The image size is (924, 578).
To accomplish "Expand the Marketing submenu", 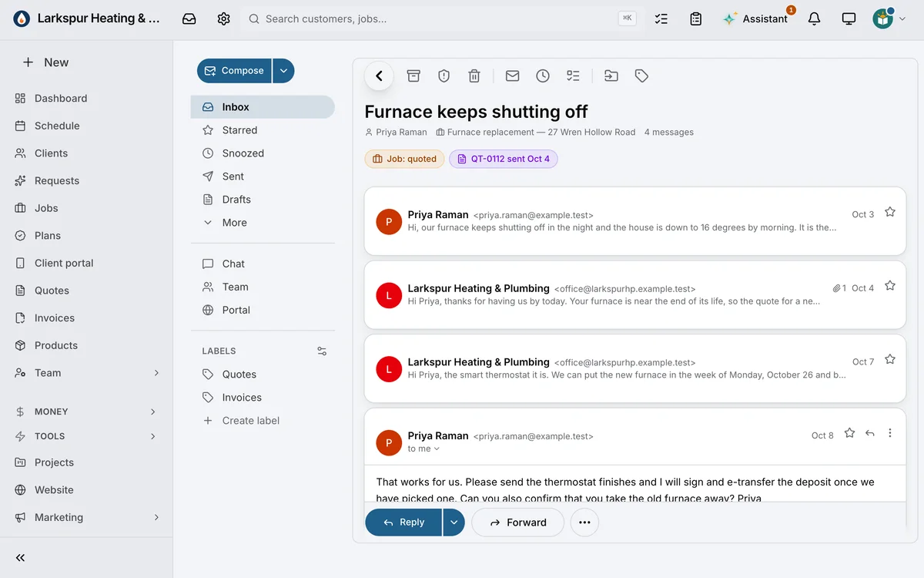I will click(156, 517).
